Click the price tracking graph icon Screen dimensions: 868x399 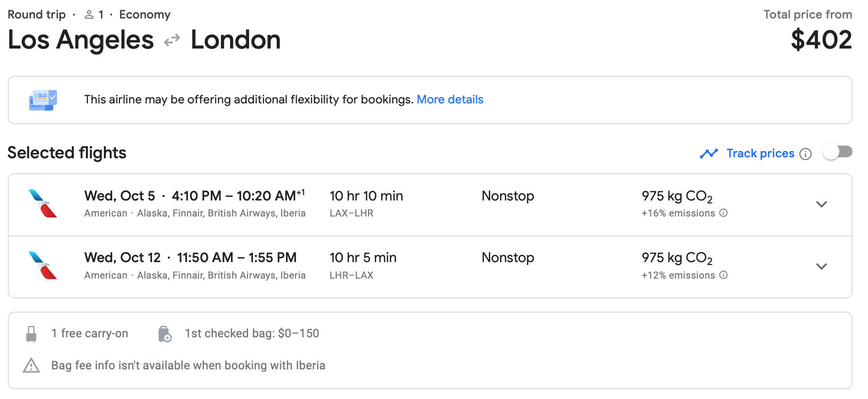click(x=709, y=153)
